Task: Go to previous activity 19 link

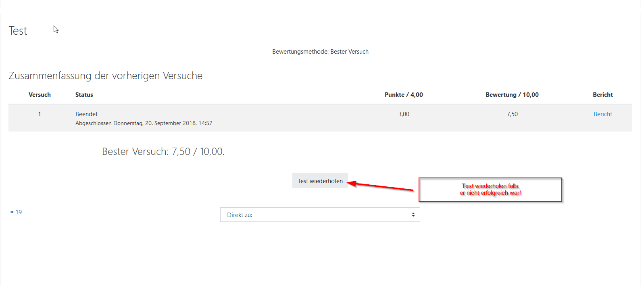Action: coord(19,212)
